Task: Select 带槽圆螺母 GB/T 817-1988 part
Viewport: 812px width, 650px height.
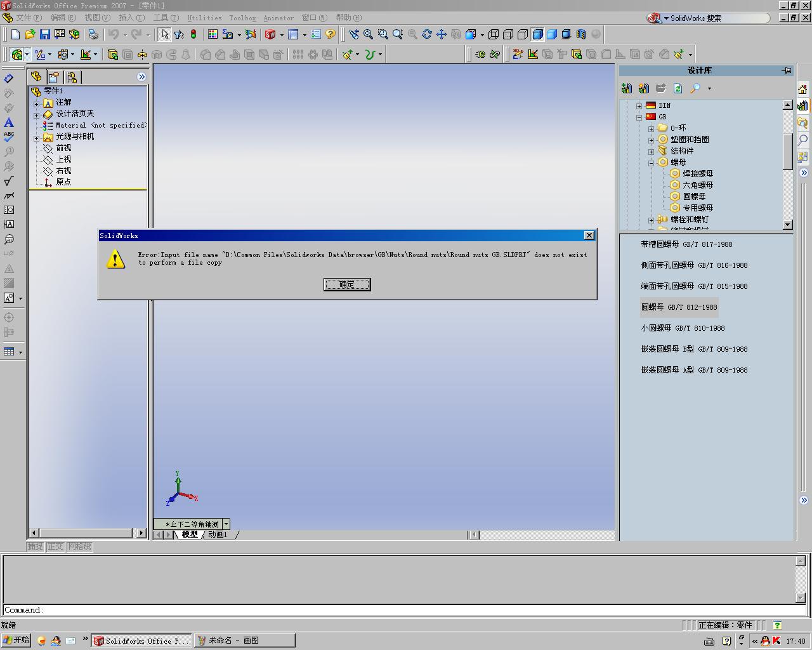Action: click(x=686, y=244)
